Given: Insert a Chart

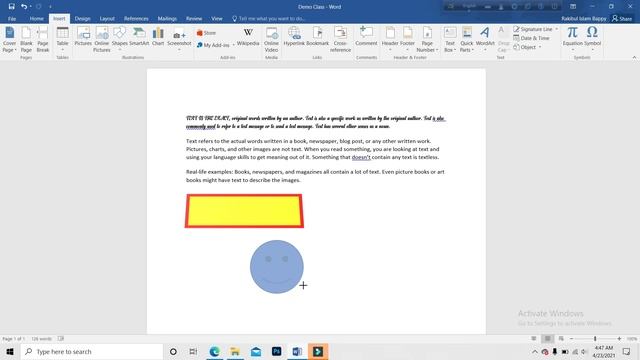Looking at the screenshot, I should click(x=158, y=36).
